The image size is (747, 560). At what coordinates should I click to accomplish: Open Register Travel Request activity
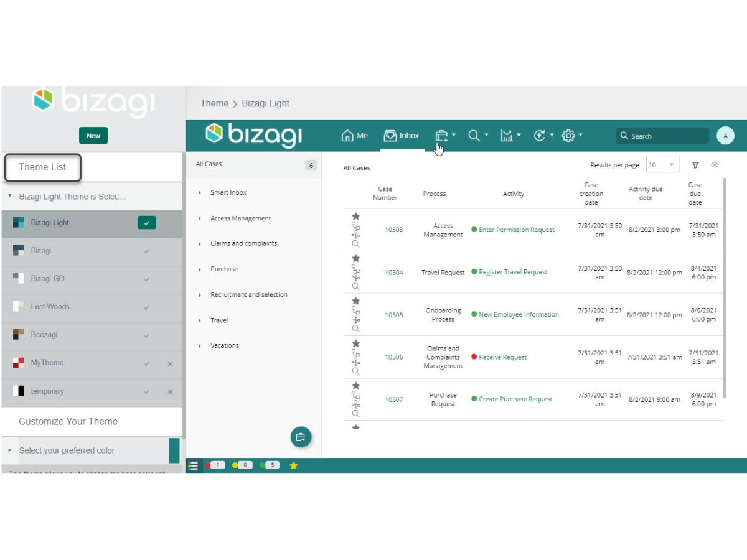pyautogui.click(x=513, y=272)
